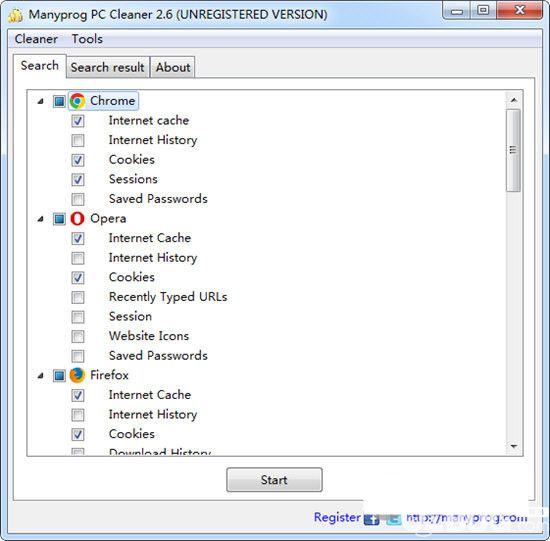Uncheck Opera Internet Cache checkbox
The height and width of the screenshot is (541, 550).
pos(78,239)
